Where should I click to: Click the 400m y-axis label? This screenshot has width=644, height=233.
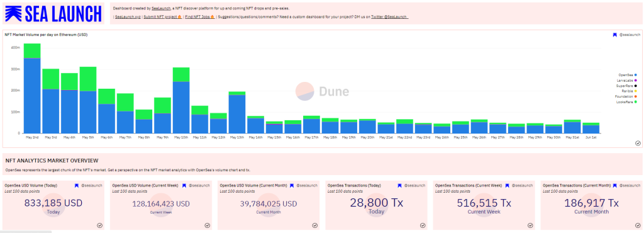16,48
